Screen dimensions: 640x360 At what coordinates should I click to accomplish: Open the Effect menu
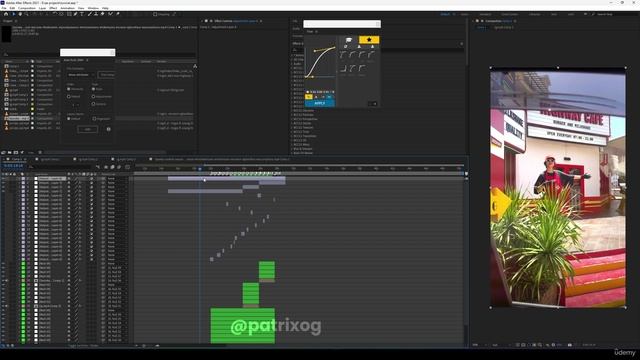pyautogui.click(x=53, y=8)
